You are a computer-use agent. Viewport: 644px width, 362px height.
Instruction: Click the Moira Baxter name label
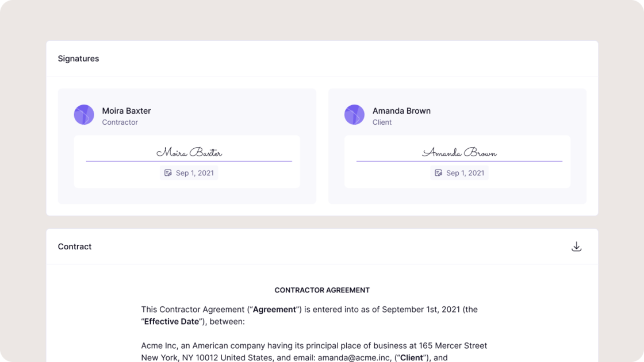(126, 110)
